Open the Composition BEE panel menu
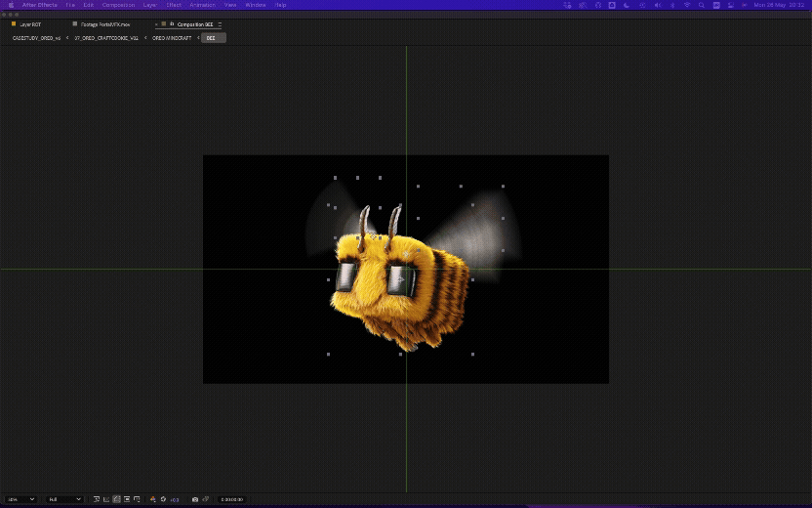The image size is (812, 508). 220,24
